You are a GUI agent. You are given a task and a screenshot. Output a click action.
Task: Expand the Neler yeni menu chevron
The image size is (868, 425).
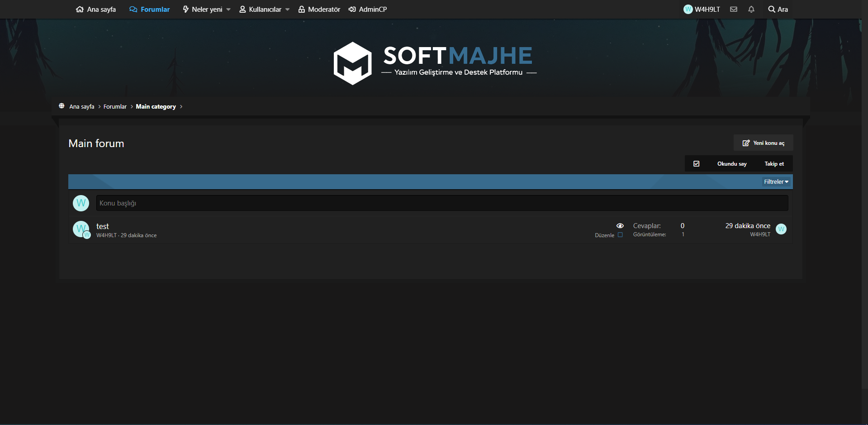pyautogui.click(x=228, y=9)
